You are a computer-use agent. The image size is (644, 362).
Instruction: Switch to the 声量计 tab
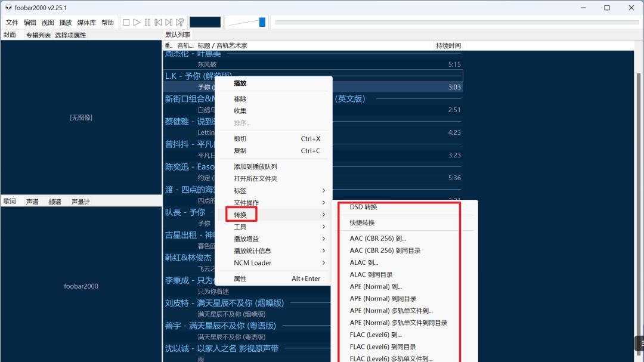(80, 202)
